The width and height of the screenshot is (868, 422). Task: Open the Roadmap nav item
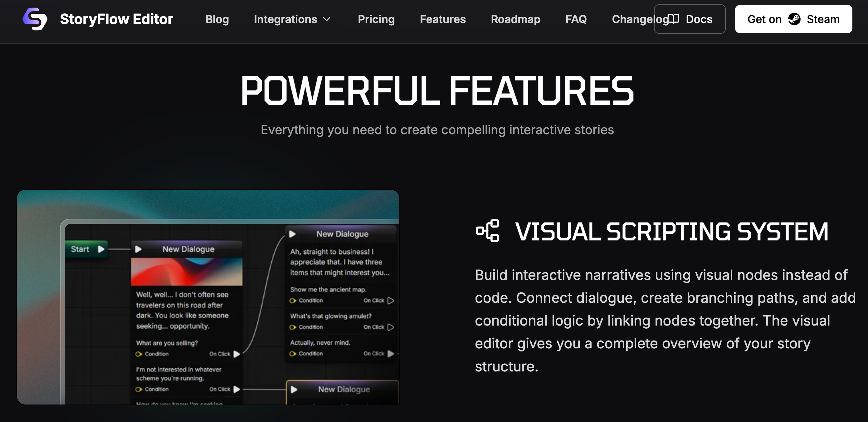[x=515, y=19]
